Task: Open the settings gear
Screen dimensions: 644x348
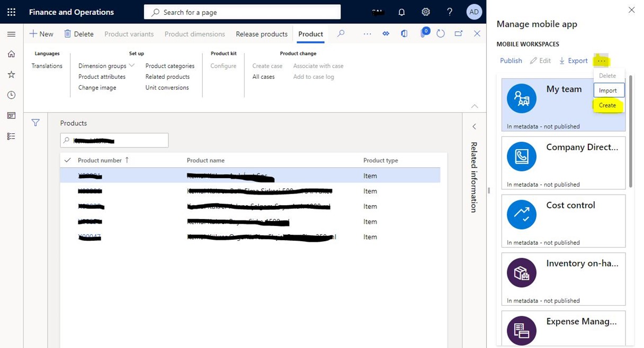Action: [x=426, y=12]
